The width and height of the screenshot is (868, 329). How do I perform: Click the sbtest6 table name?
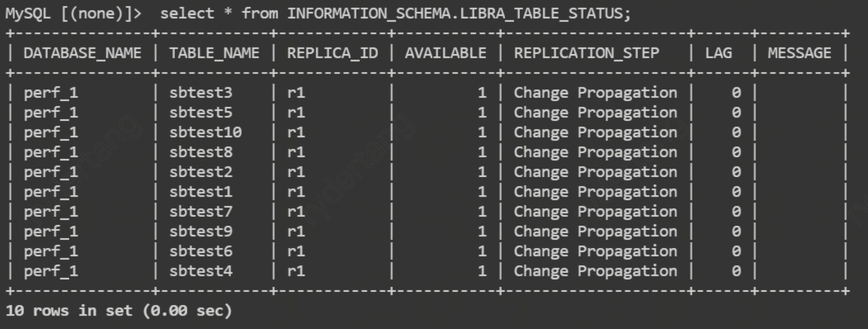(x=201, y=252)
